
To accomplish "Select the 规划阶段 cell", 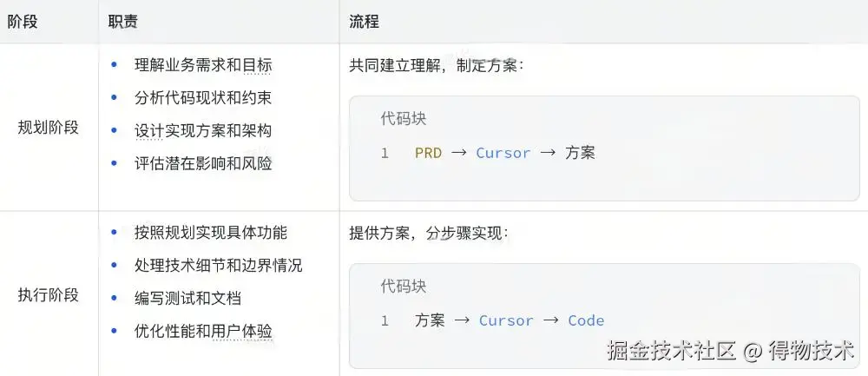I will [49, 128].
